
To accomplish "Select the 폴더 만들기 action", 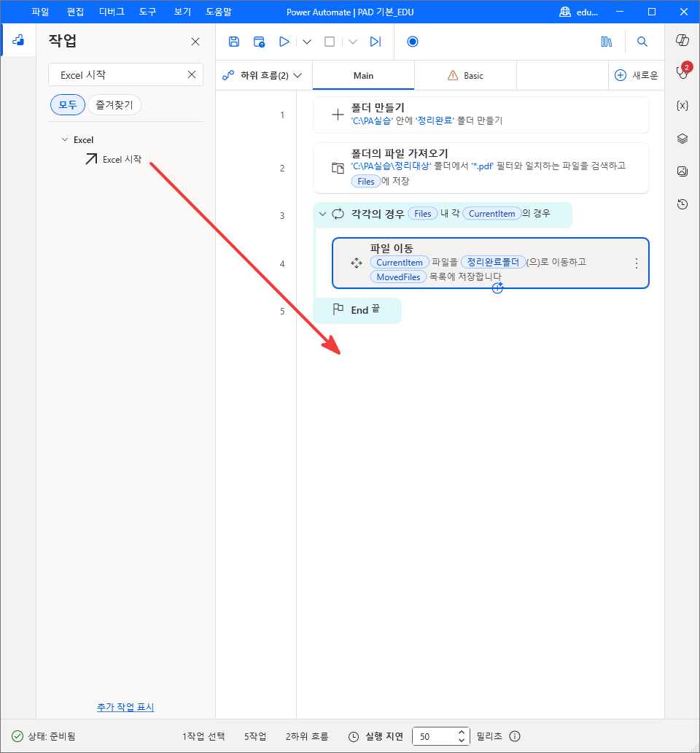I will [481, 115].
